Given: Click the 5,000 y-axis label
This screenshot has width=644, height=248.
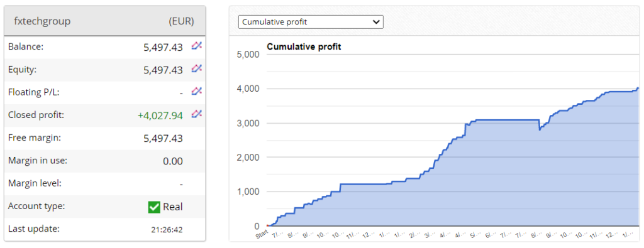Looking at the screenshot, I should click(248, 55).
